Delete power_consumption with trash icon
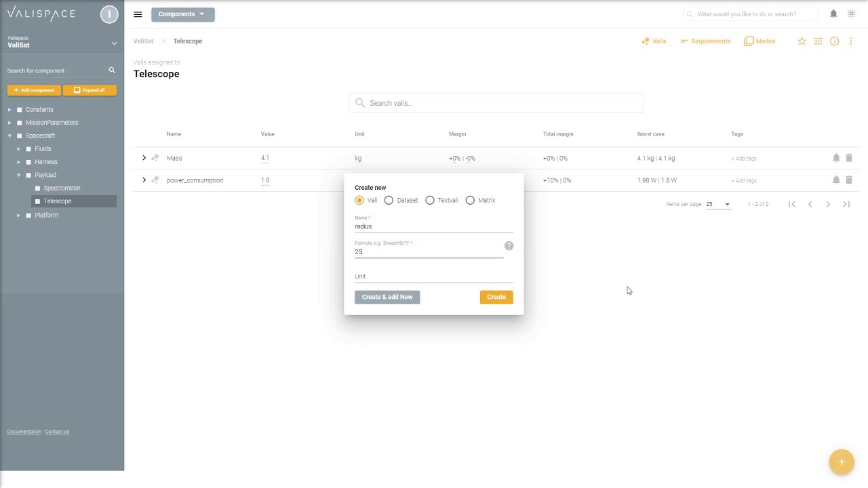 849,180
